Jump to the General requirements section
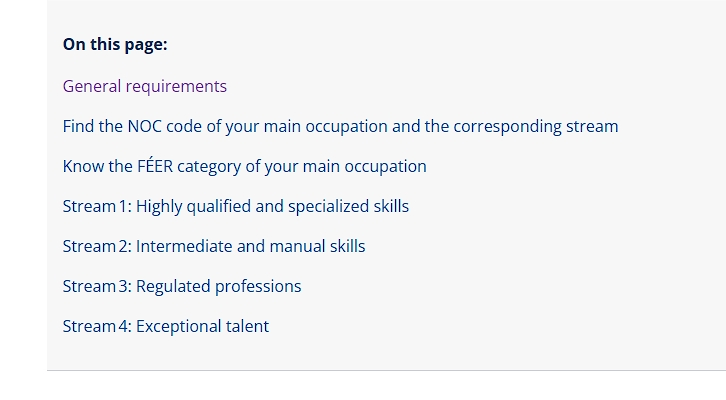 (144, 86)
